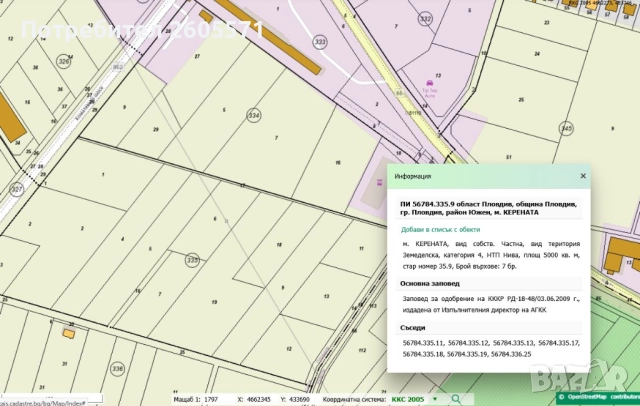Click the circled block number 333 label

320,41
